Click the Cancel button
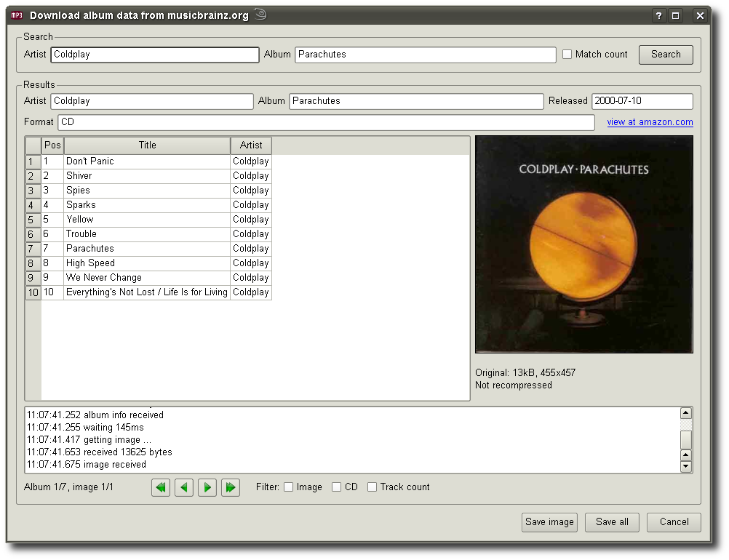This screenshot has width=729, height=560. pos(674,522)
